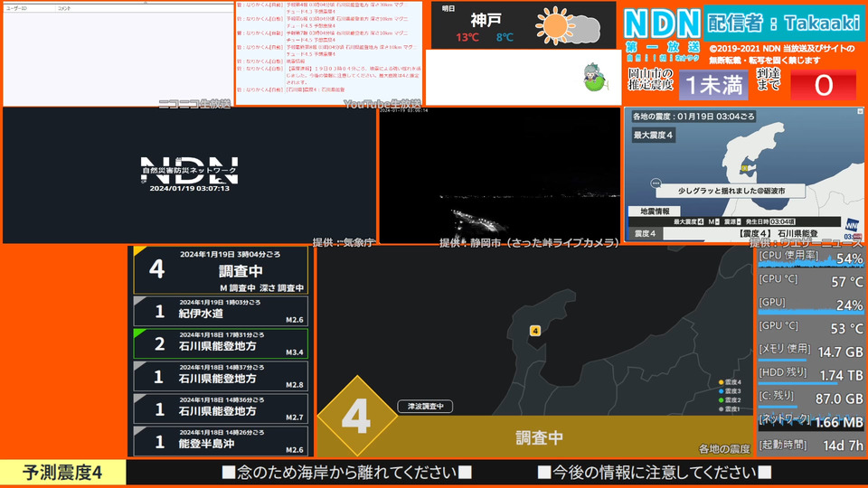Click the 配信者:Takaaki banner
Viewport: 868px width, 488px height.
[784, 23]
